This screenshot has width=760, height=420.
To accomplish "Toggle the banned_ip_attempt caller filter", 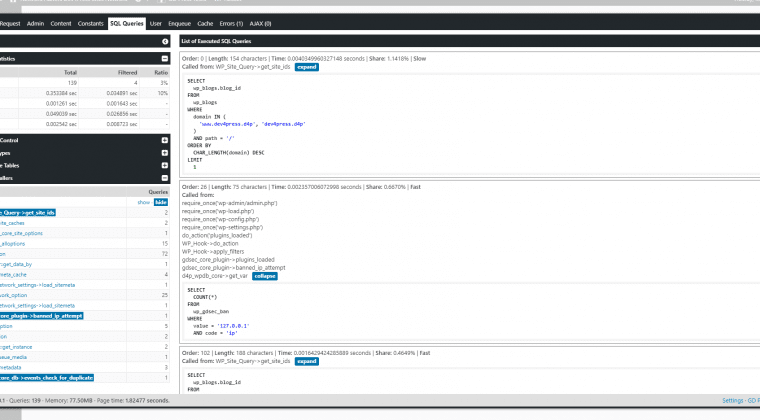I will coord(42,316).
